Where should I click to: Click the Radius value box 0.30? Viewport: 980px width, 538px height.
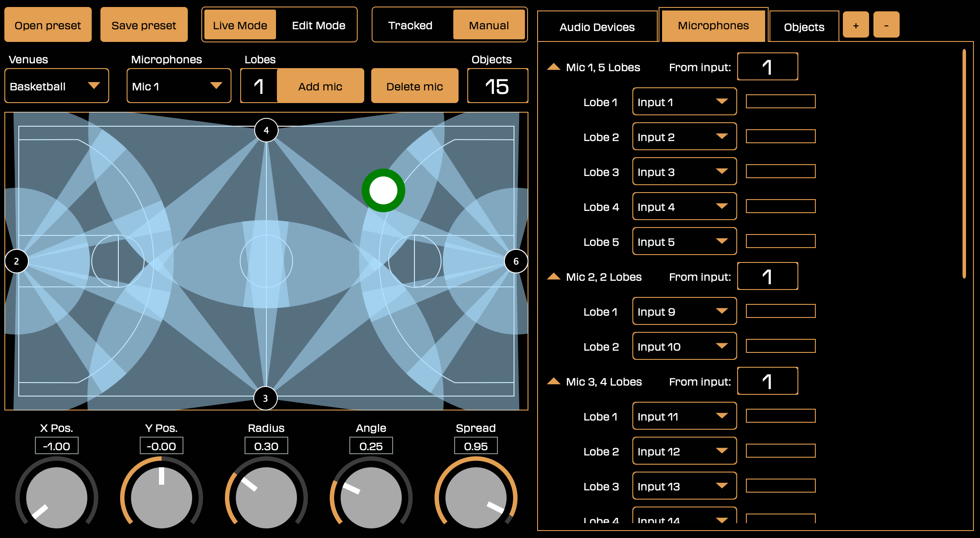pyautogui.click(x=266, y=446)
